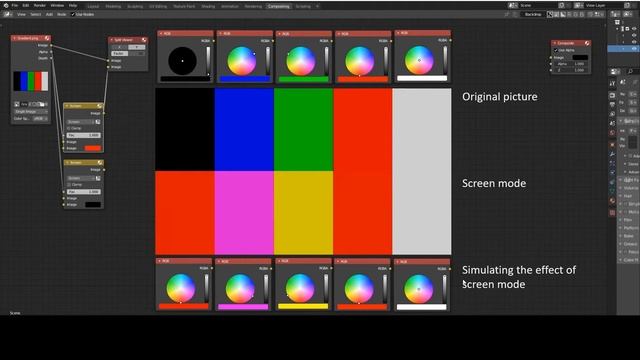
Task: Collapse the Split Viewer node
Action: tap(112, 40)
